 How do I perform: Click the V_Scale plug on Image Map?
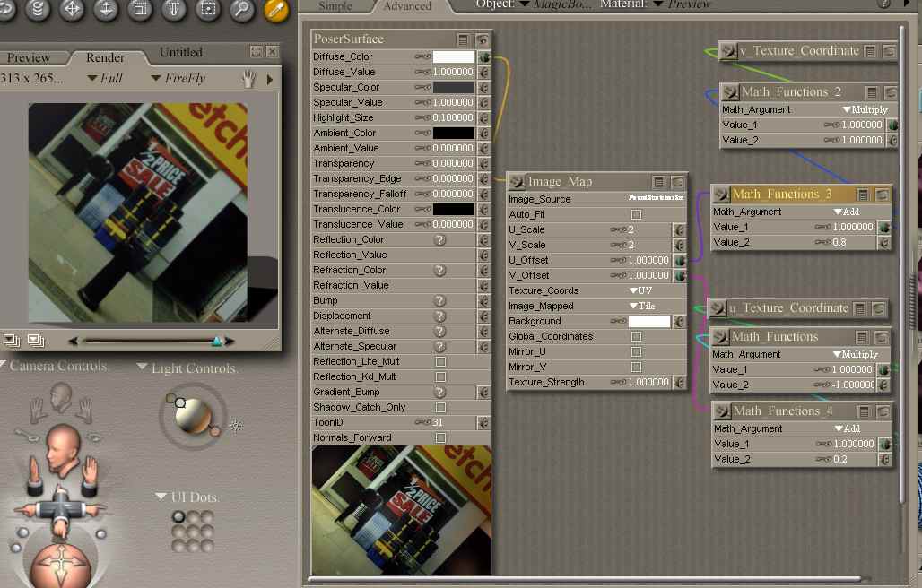680,245
